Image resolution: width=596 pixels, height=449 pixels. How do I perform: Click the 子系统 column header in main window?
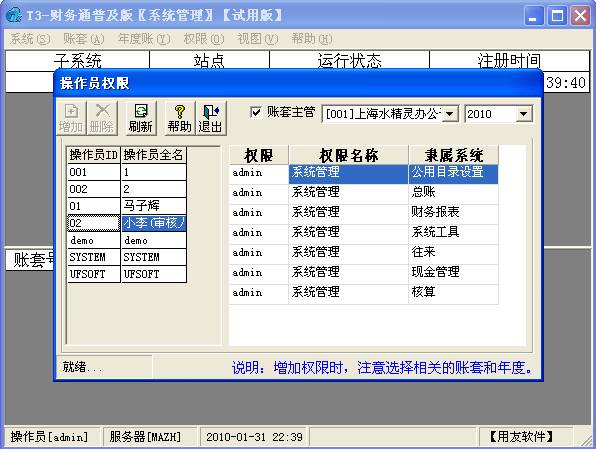pos(78,60)
